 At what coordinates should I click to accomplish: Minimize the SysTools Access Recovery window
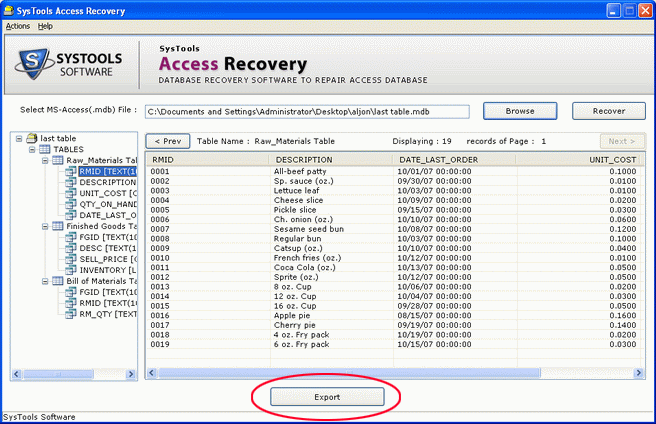[613, 10]
